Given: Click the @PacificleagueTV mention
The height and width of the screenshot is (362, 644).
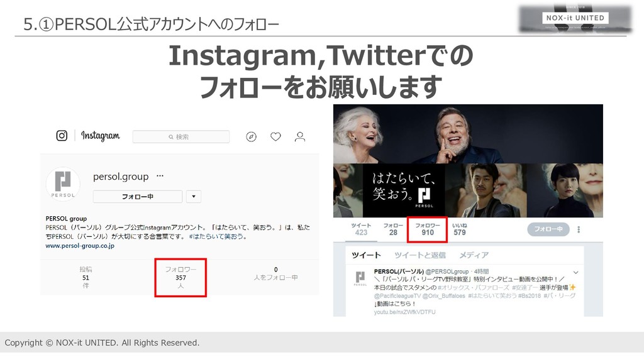Looking at the screenshot, I should coord(397,295).
